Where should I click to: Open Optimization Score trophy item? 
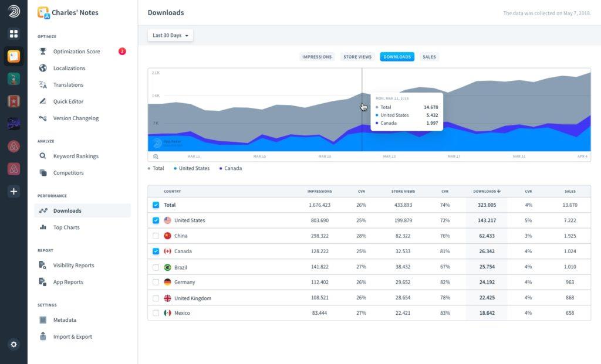[x=43, y=52]
